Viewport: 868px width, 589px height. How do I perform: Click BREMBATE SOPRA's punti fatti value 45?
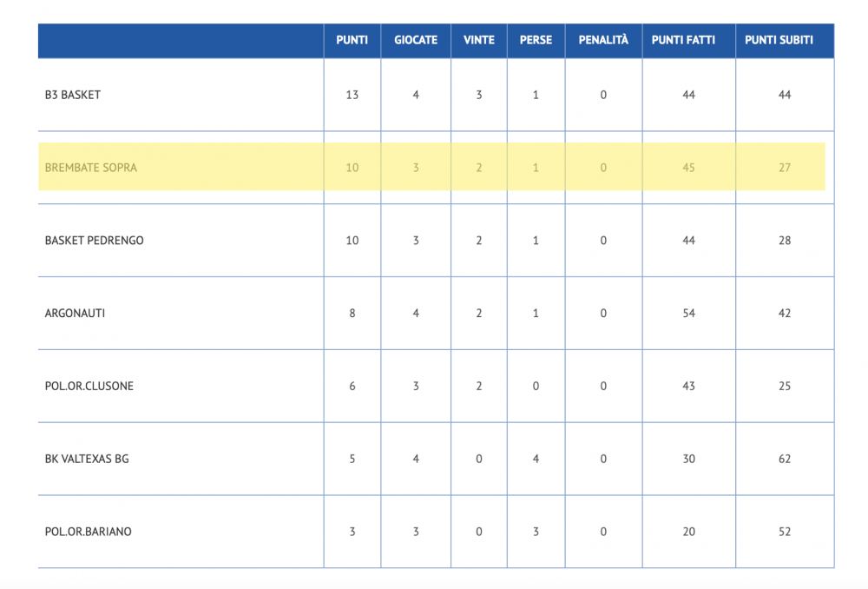[688, 168]
